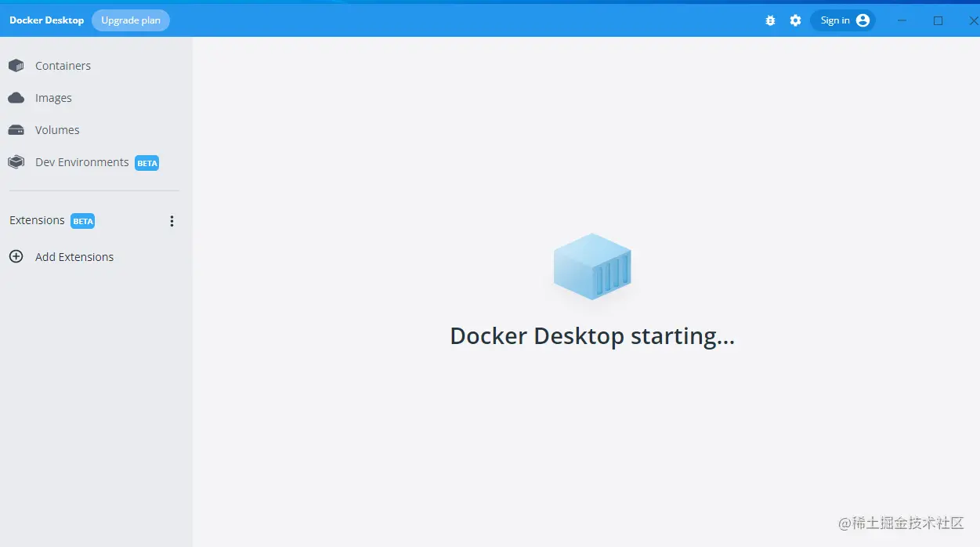The image size is (980, 547).
Task: Click the Add Extensions label
Action: point(74,257)
